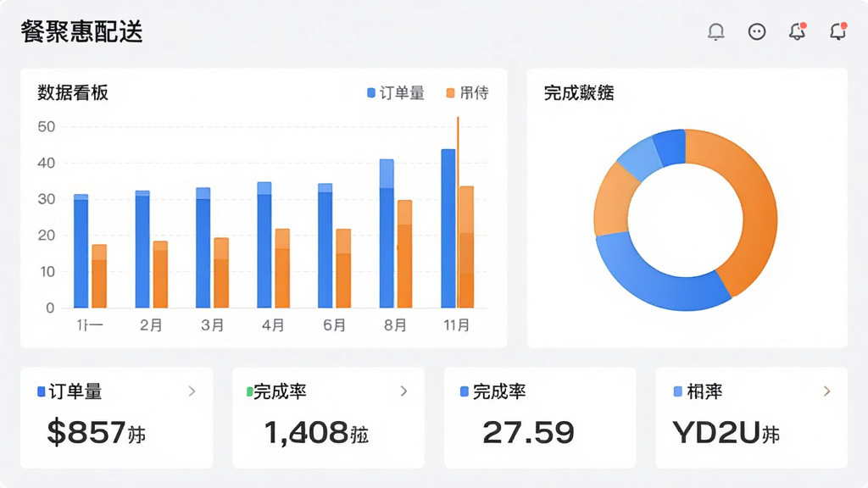The height and width of the screenshot is (488, 868).
Task: Expand the 订单量 card chevron
Action: pyautogui.click(x=192, y=391)
